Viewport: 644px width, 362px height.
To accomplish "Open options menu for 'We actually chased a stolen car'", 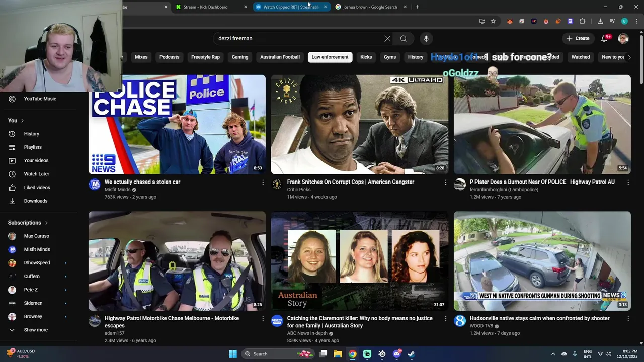I will click(263, 183).
